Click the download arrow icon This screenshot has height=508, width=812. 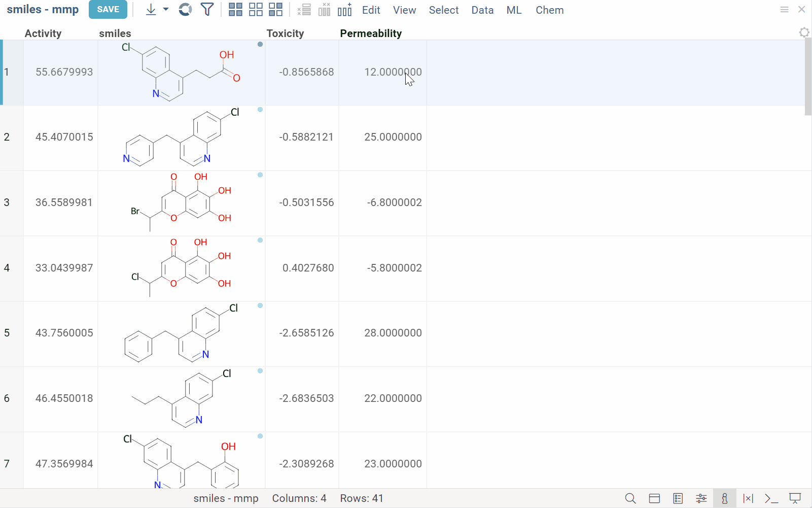coord(151,10)
